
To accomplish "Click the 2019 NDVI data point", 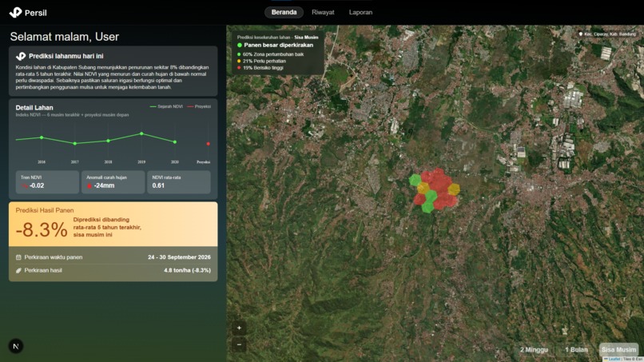I will point(141,133).
